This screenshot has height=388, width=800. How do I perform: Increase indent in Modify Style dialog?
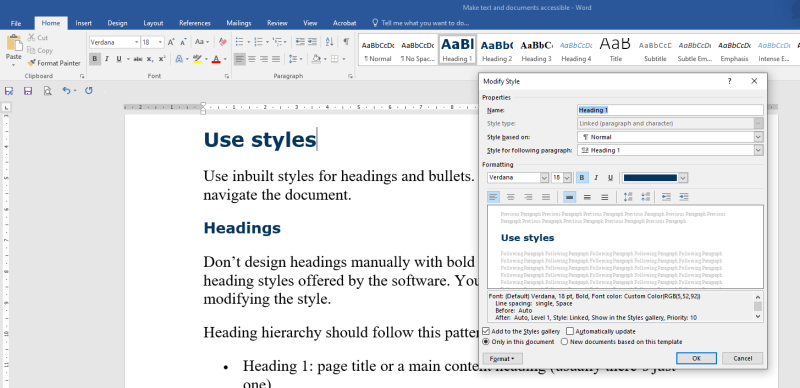(x=684, y=197)
